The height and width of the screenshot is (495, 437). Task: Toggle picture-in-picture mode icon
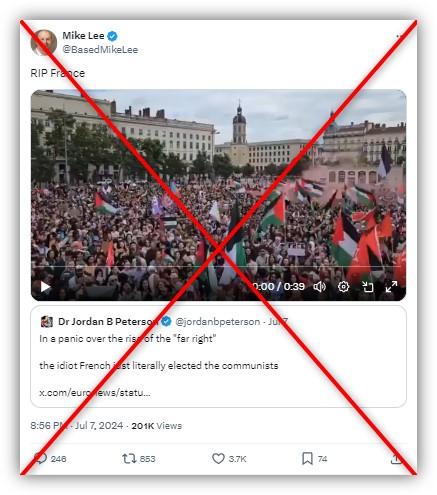[368, 287]
